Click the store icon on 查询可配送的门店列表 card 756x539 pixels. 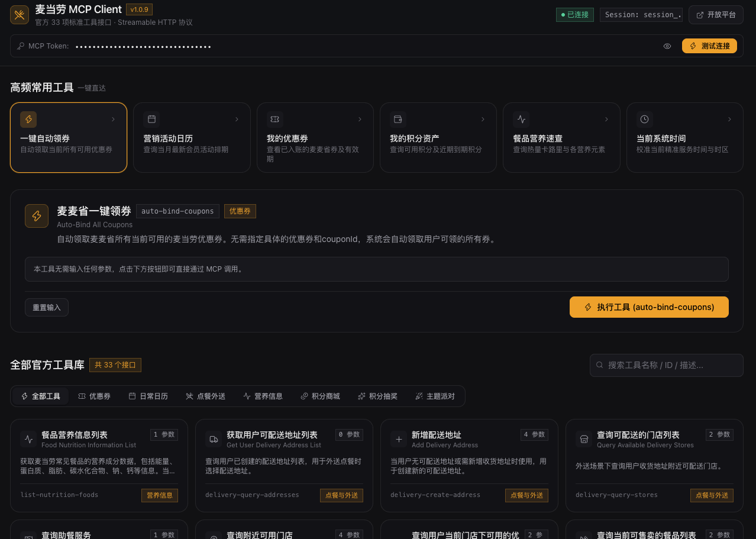[584, 439]
